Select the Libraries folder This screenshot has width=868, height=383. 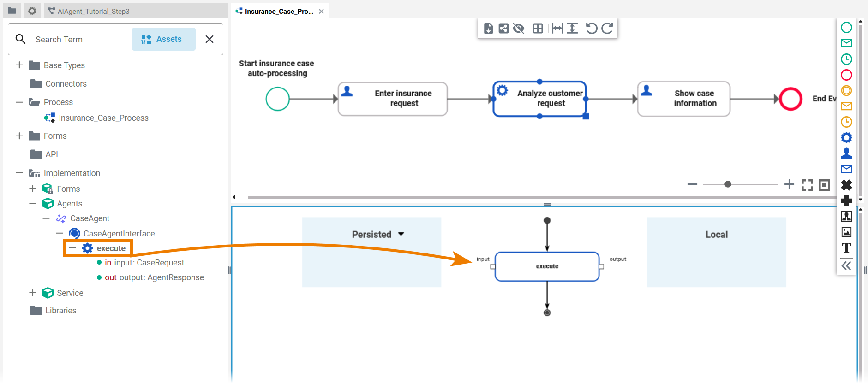coord(54,311)
